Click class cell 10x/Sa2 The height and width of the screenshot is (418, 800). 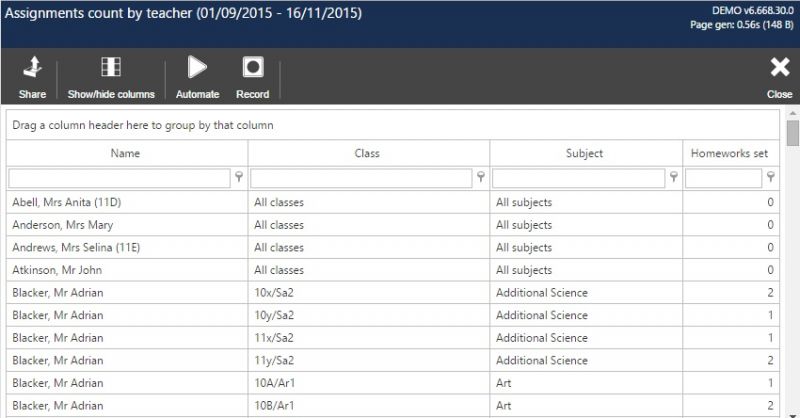(x=368, y=292)
